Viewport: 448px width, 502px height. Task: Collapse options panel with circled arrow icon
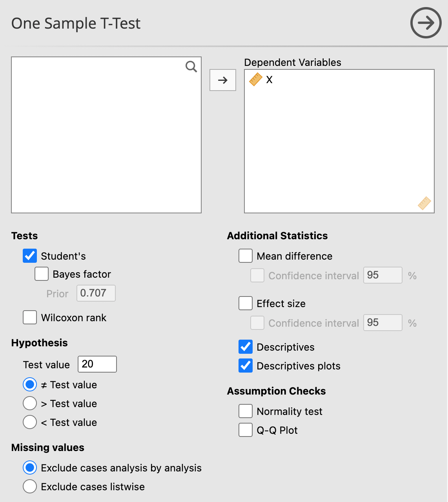click(x=426, y=23)
